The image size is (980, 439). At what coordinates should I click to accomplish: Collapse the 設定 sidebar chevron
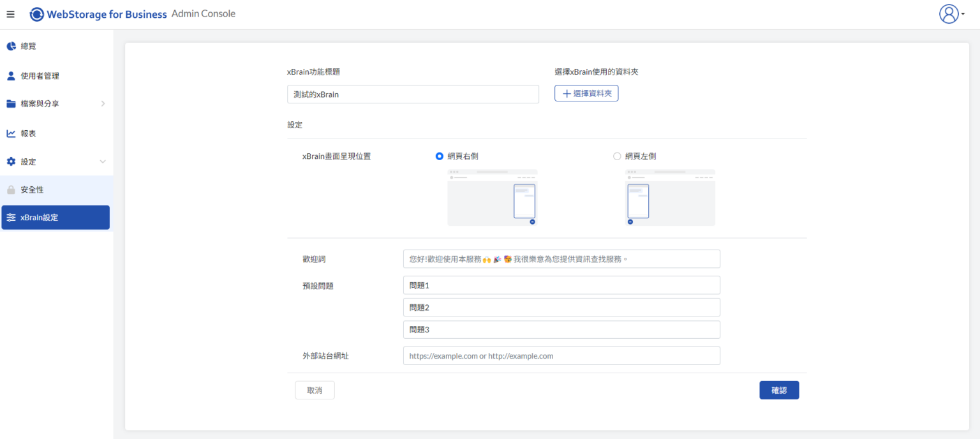coord(103,162)
